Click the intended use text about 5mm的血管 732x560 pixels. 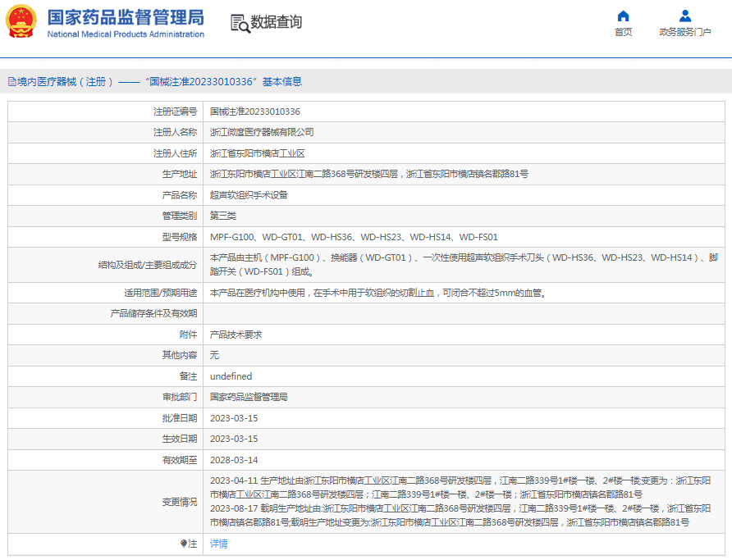coord(378,293)
